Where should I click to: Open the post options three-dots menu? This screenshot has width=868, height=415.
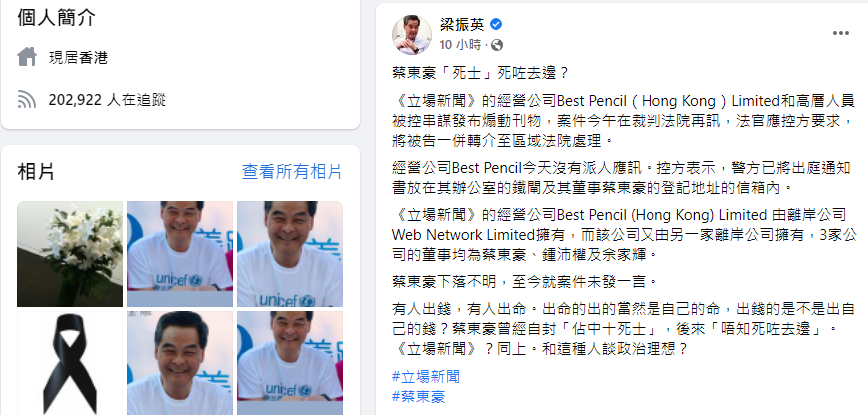840,33
